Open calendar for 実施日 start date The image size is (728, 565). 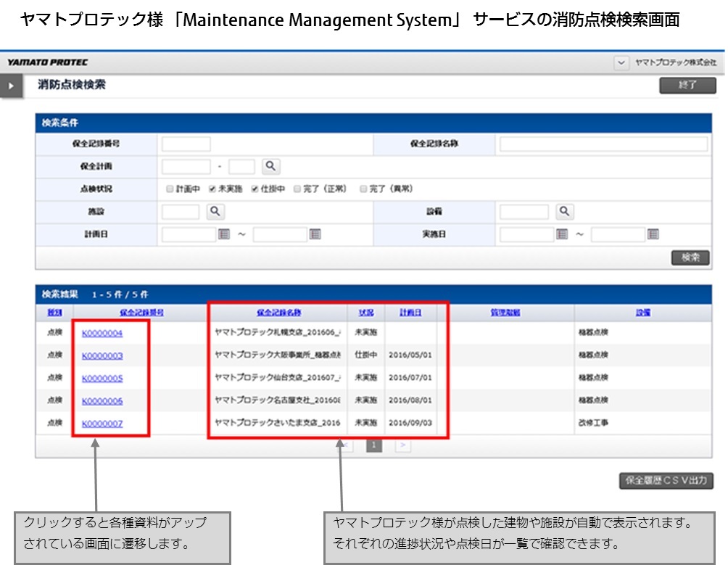(x=562, y=234)
